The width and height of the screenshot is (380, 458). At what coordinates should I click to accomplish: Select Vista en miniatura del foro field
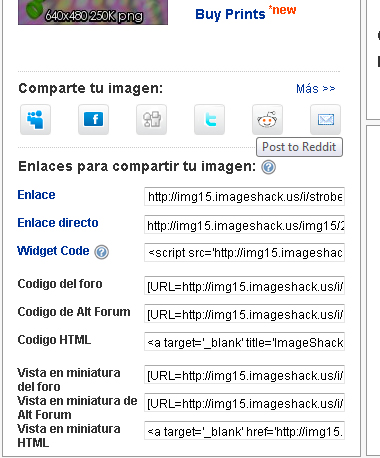(244, 375)
